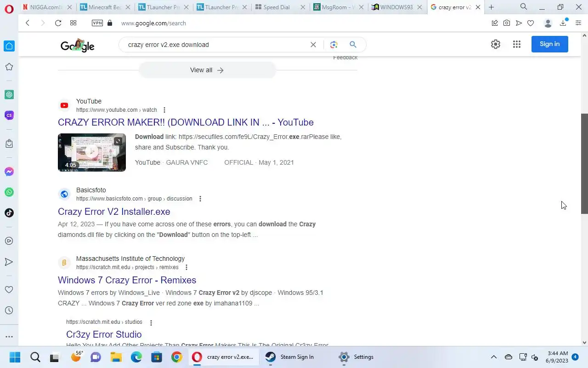Open sidebar Player icon

pyautogui.click(x=9, y=241)
